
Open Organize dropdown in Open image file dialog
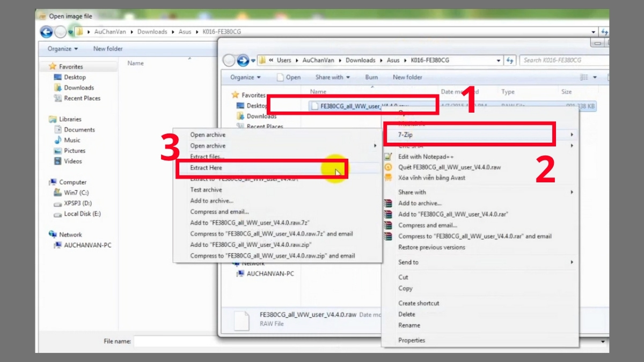(62, 49)
